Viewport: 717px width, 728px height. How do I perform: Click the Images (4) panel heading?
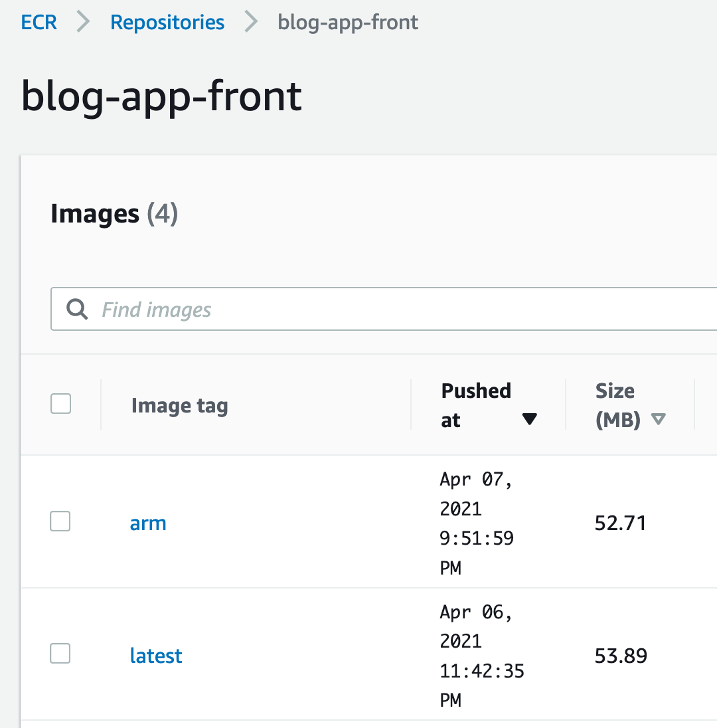pyautogui.click(x=114, y=214)
